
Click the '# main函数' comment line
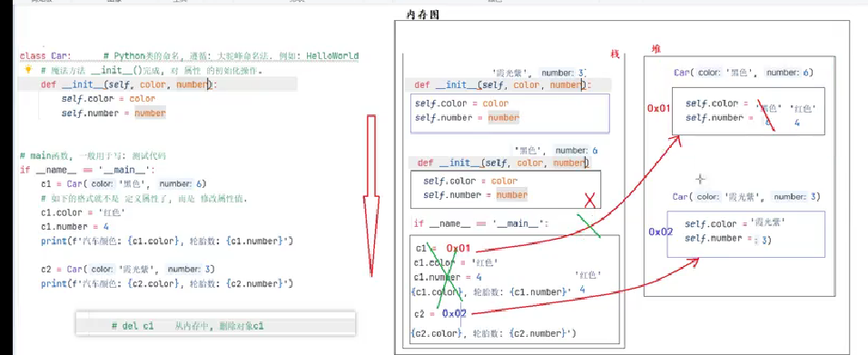93,156
